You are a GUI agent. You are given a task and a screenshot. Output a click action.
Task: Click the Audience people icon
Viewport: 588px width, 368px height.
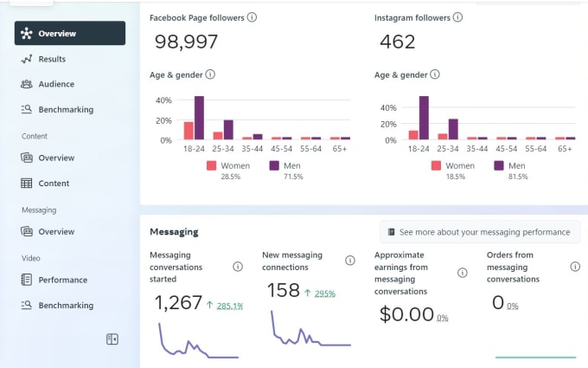coord(26,84)
